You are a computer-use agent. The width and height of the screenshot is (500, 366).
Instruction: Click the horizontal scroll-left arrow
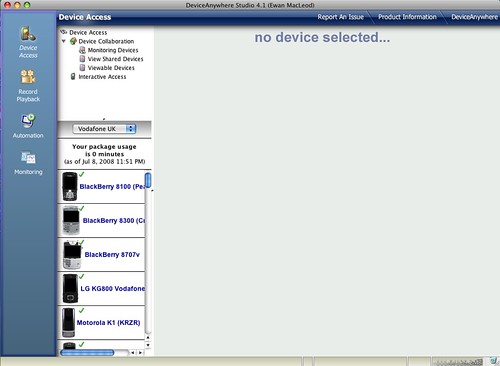click(133, 352)
